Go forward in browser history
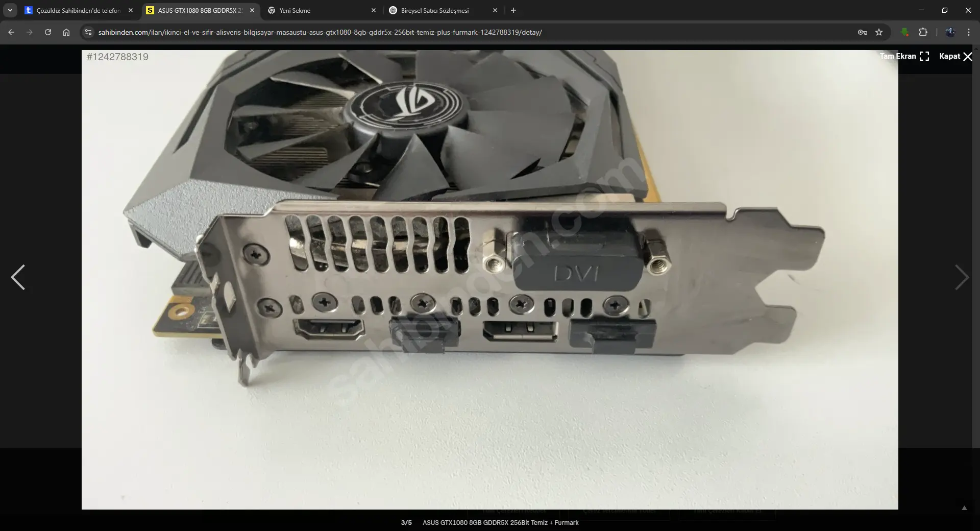Viewport: 980px width, 531px height. click(30, 32)
